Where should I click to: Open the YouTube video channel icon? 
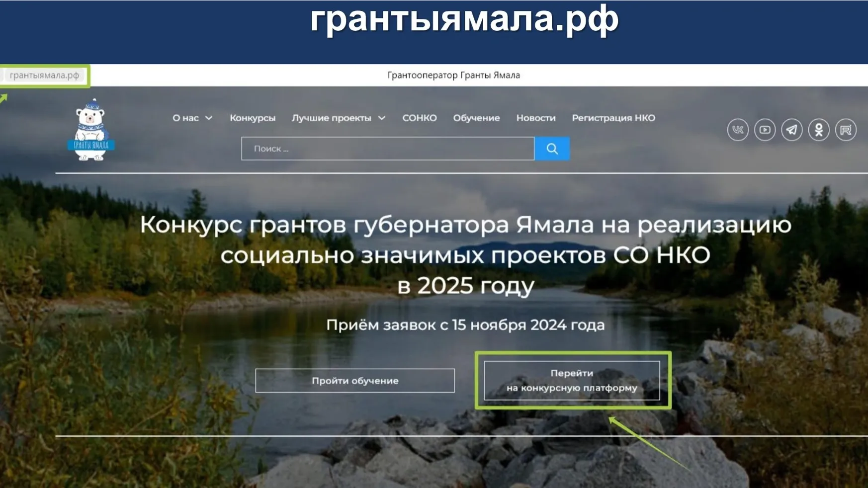point(765,130)
